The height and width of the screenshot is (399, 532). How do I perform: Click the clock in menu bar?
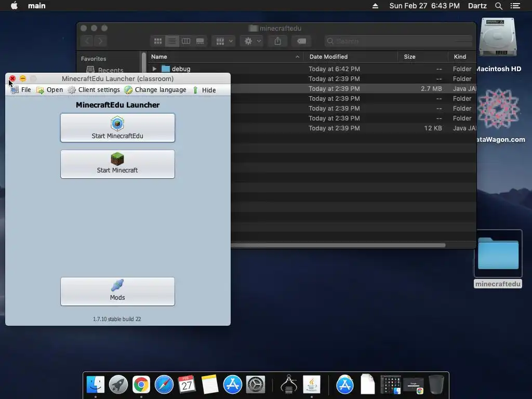pos(424,6)
